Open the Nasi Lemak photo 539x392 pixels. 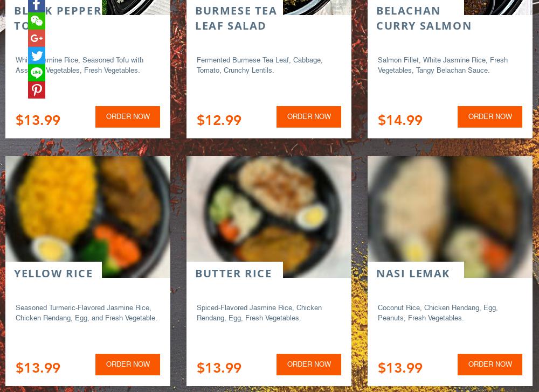click(x=450, y=209)
